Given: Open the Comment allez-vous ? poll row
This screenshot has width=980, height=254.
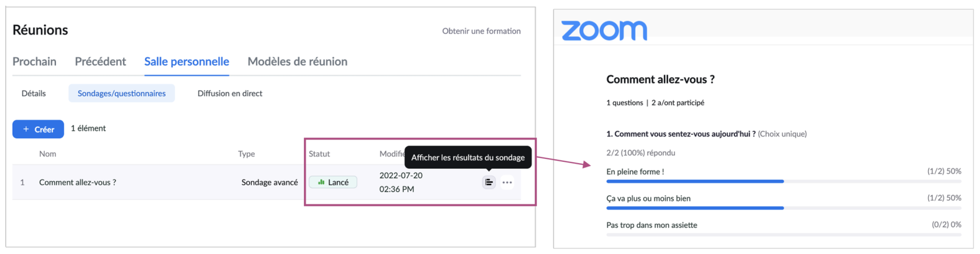Looking at the screenshot, I should click(x=78, y=182).
